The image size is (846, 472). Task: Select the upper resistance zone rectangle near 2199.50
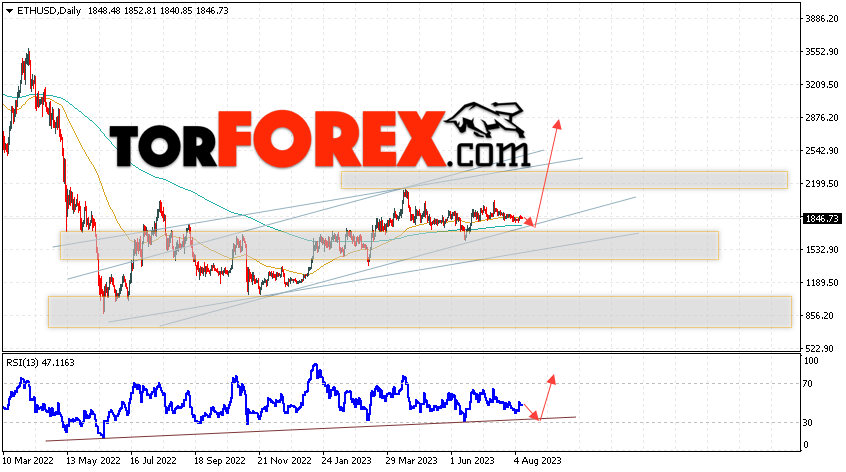564,180
